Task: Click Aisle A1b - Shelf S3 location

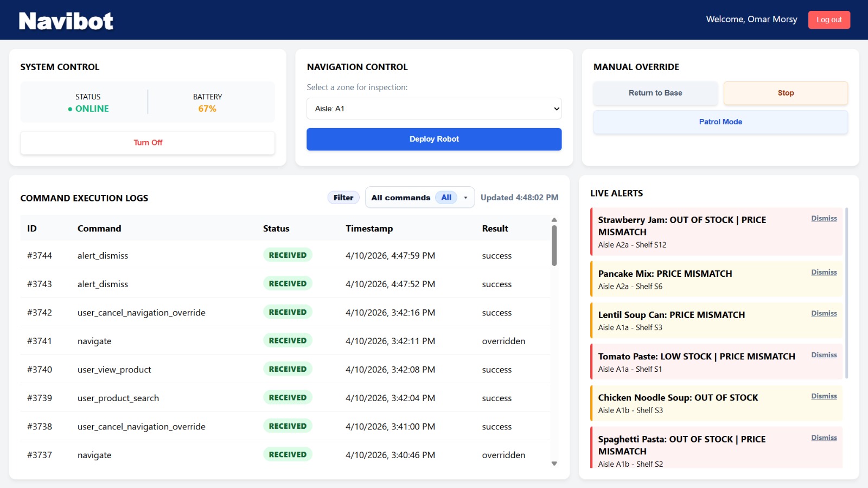Action: (x=630, y=410)
